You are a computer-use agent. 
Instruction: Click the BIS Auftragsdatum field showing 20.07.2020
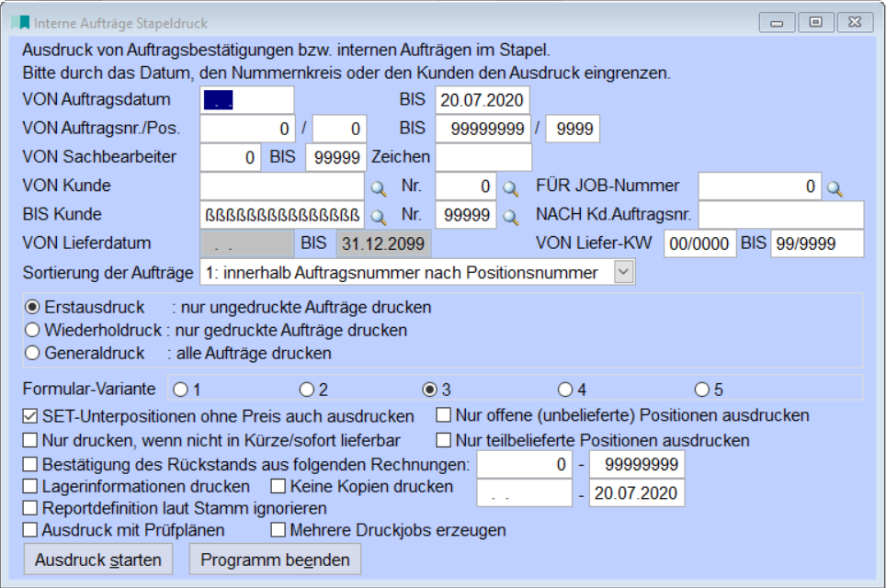point(482,97)
